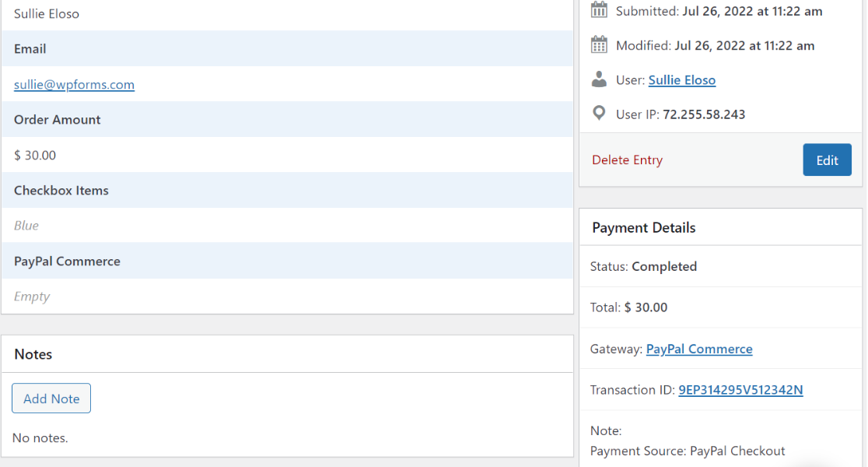The image size is (868, 467).
Task: Select the Empty PayPal Commerce value
Action: [32, 297]
